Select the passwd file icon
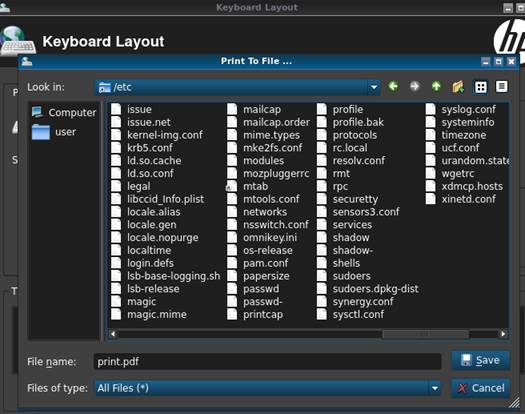 point(232,289)
